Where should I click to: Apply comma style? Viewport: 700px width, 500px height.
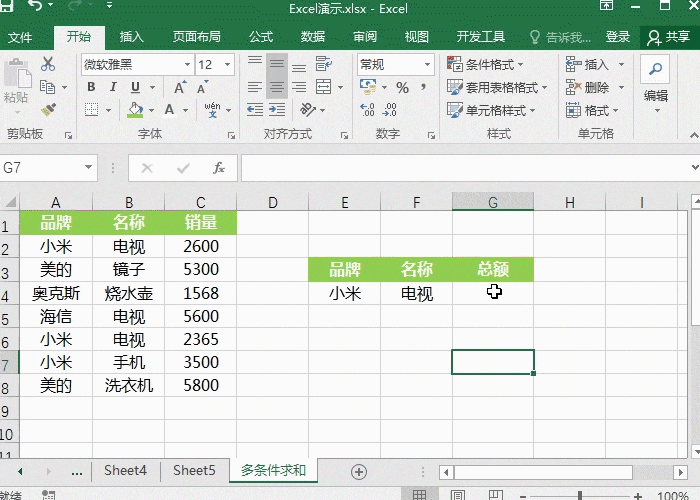tap(423, 87)
